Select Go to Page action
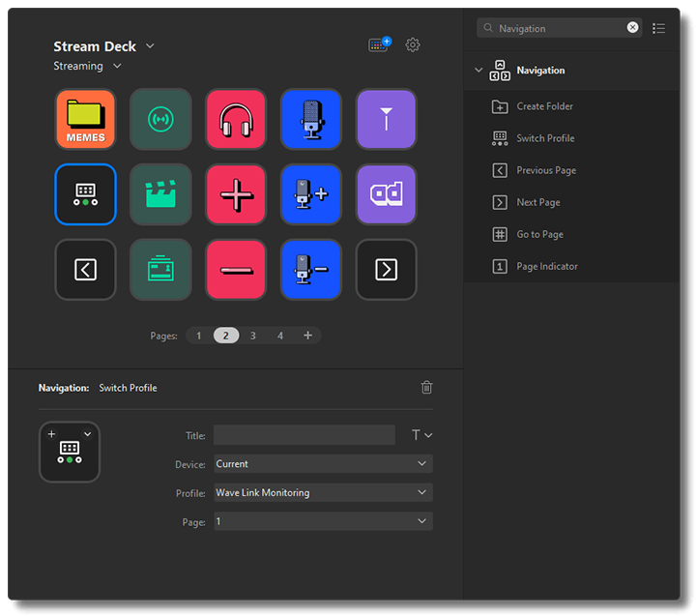The width and height of the screenshot is (696, 616). point(571,234)
